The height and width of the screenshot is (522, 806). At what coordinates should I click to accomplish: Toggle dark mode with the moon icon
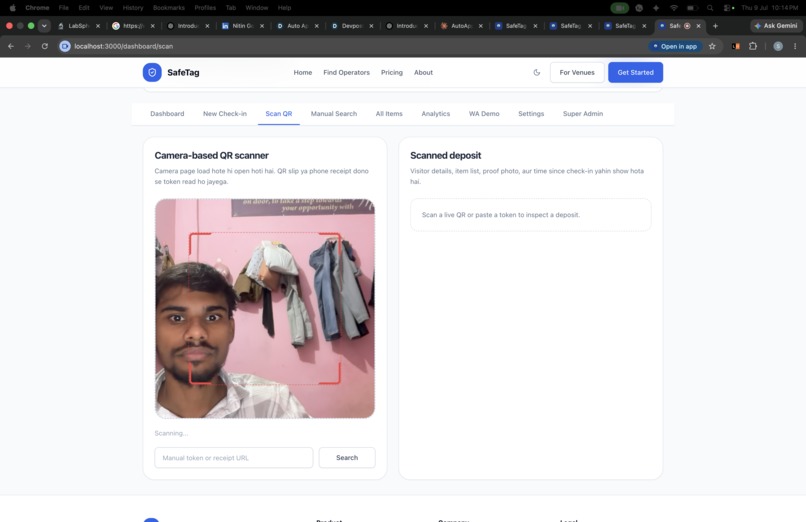click(537, 72)
